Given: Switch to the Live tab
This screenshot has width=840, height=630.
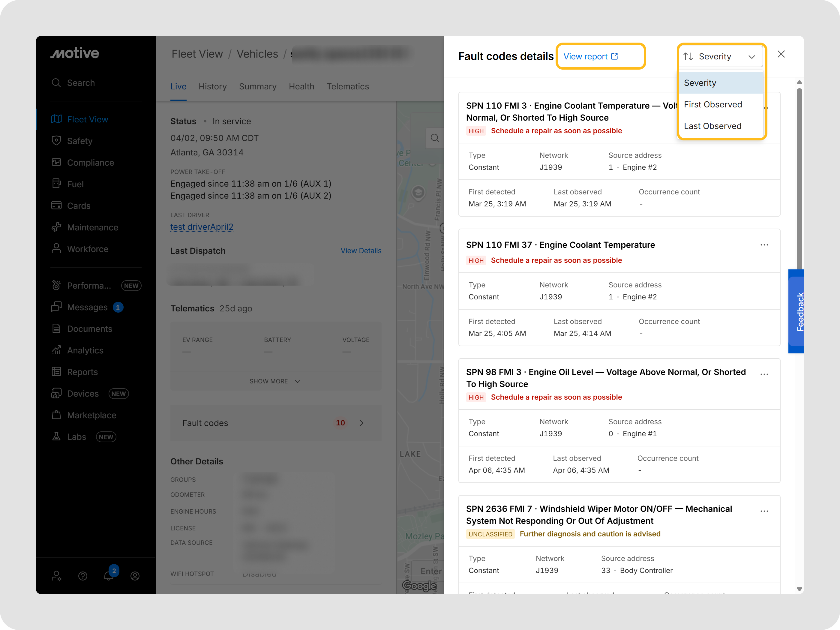Looking at the screenshot, I should click(x=178, y=87).
